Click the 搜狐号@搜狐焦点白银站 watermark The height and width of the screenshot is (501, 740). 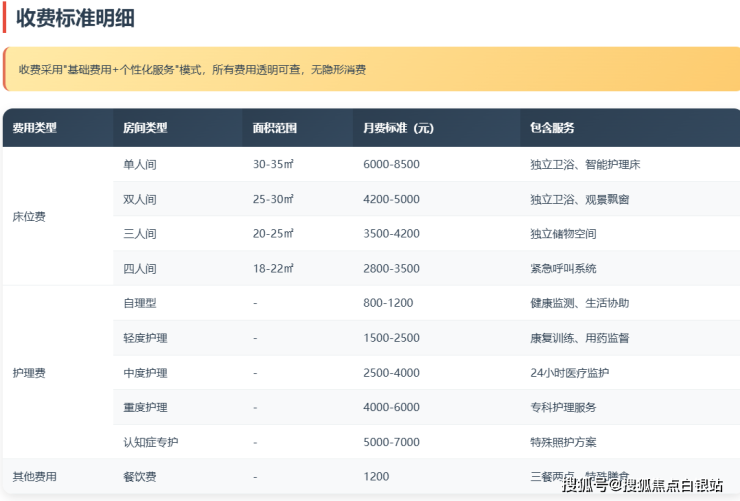(x=642, y=485)
